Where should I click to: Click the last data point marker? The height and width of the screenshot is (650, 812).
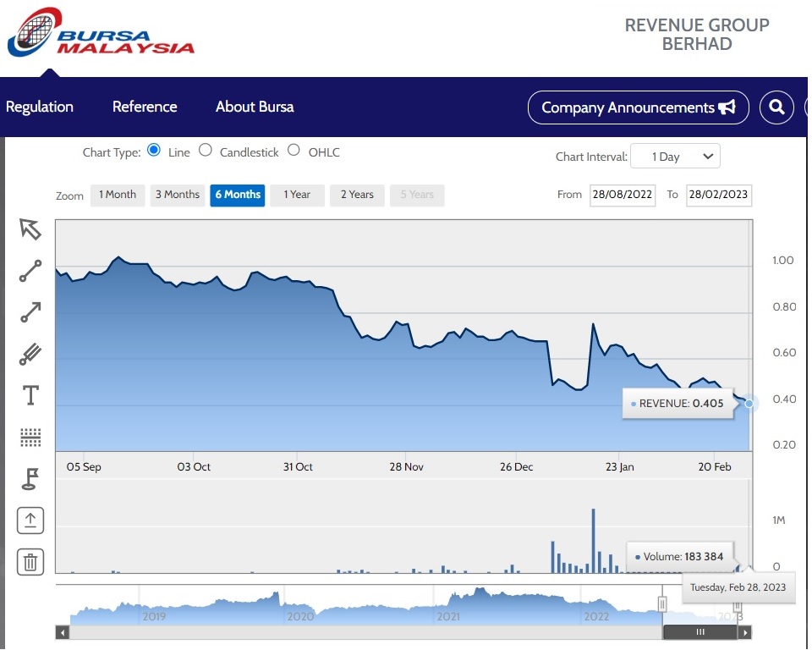click(749, 403)
